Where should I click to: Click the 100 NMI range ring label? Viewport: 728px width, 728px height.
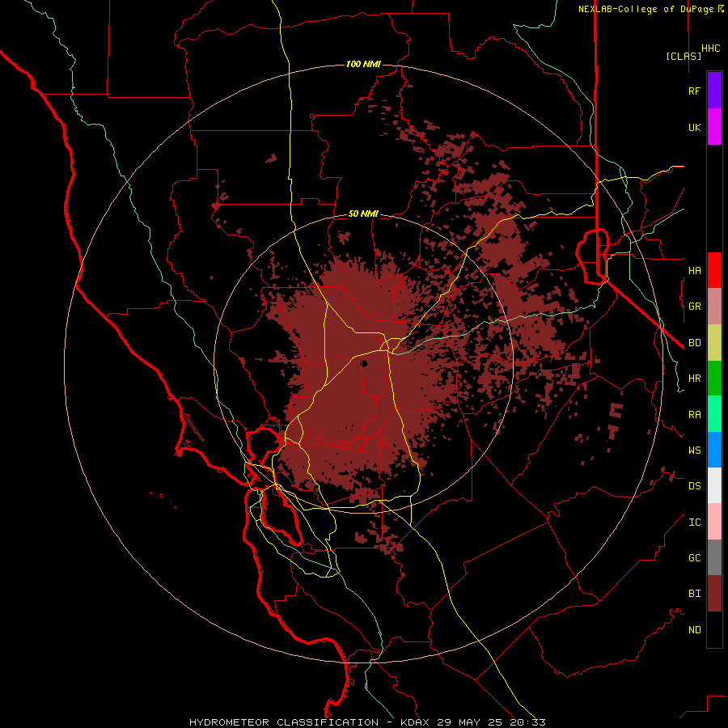(363, 64)
